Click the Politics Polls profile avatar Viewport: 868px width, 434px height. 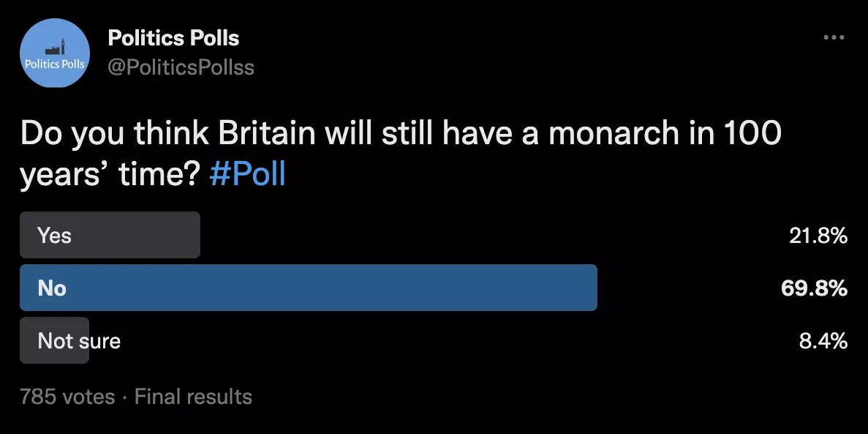[x=54, y=53]
